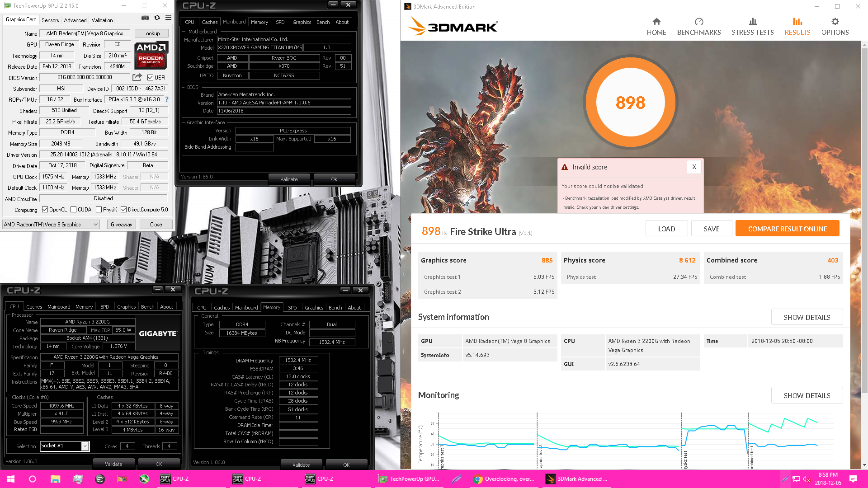
Task: Click the BIOS share/export icon in GPU-Z
Action: click(x=137, y=77)
